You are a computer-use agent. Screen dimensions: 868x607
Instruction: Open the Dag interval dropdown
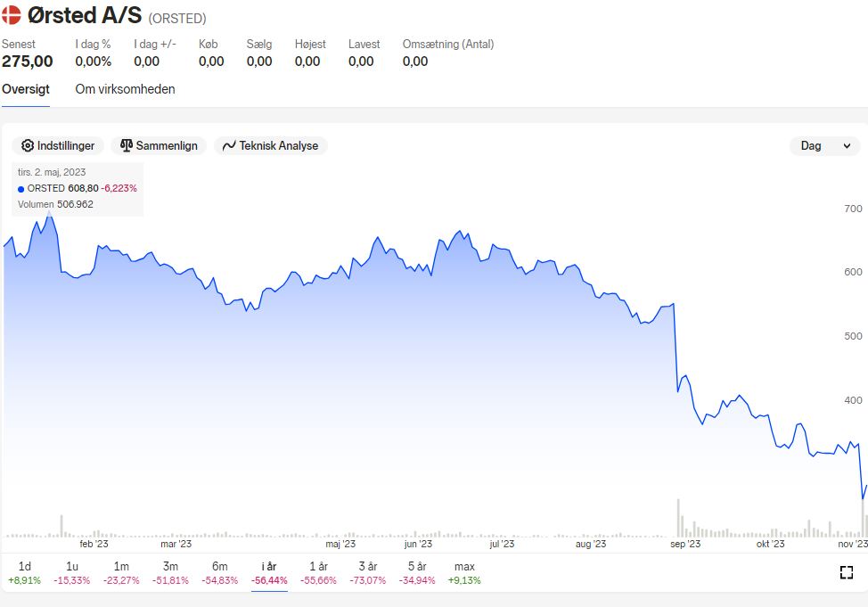coord(825,145)
